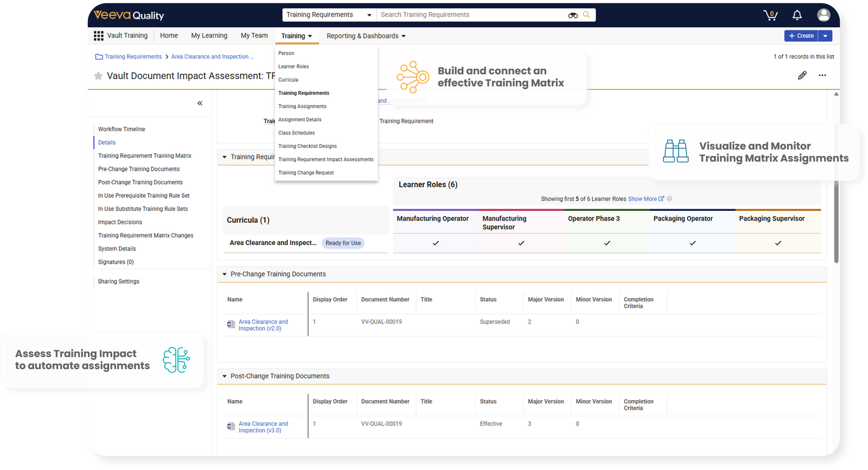
Task: Open the Create button dropdown arrow
Action: pos(825,36)
